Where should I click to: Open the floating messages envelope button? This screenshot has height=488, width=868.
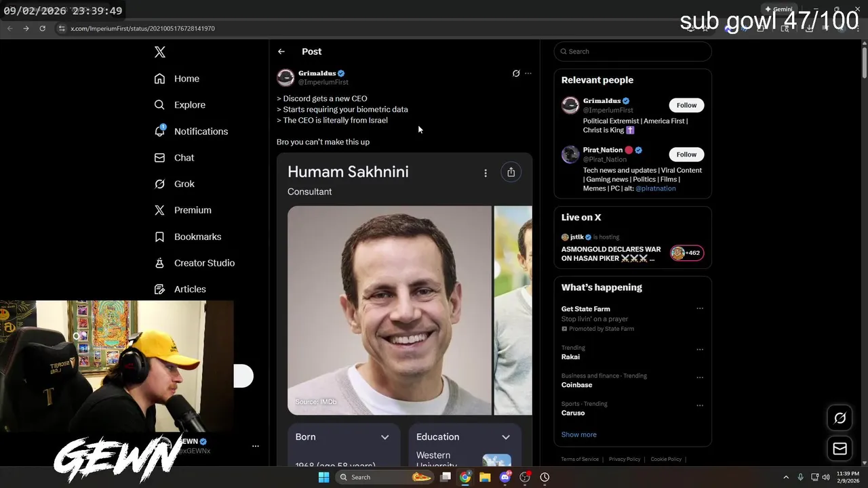840,449
